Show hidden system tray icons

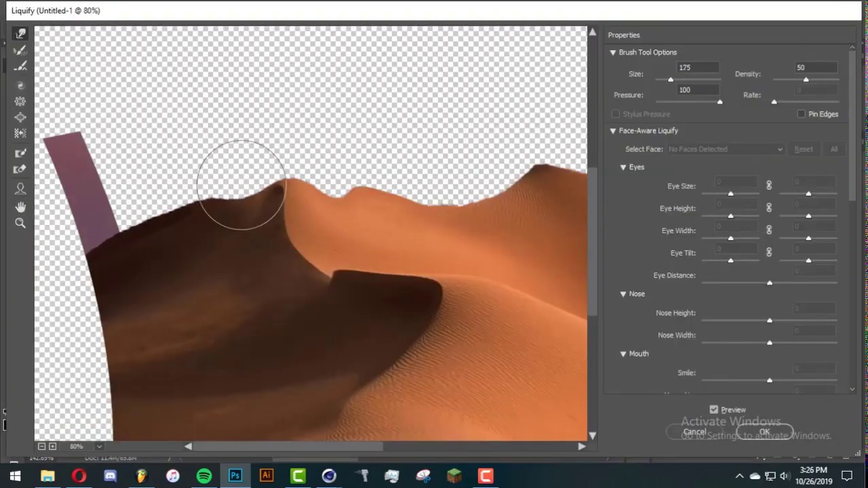point(739,476)
